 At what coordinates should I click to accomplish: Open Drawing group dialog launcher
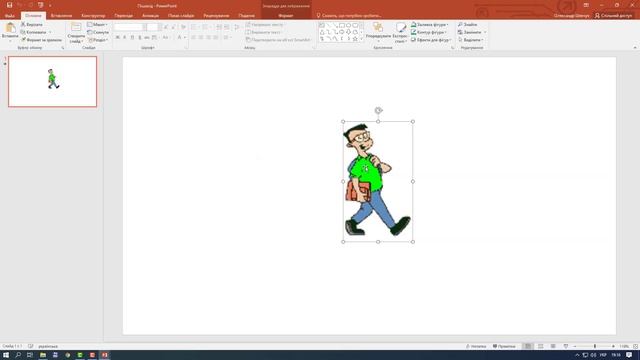(452, 48)
